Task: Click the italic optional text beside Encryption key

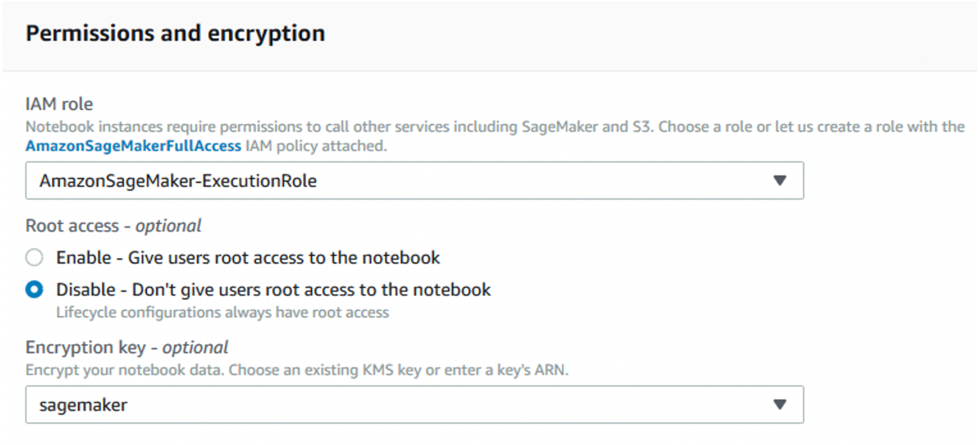Action: [195, 347]
